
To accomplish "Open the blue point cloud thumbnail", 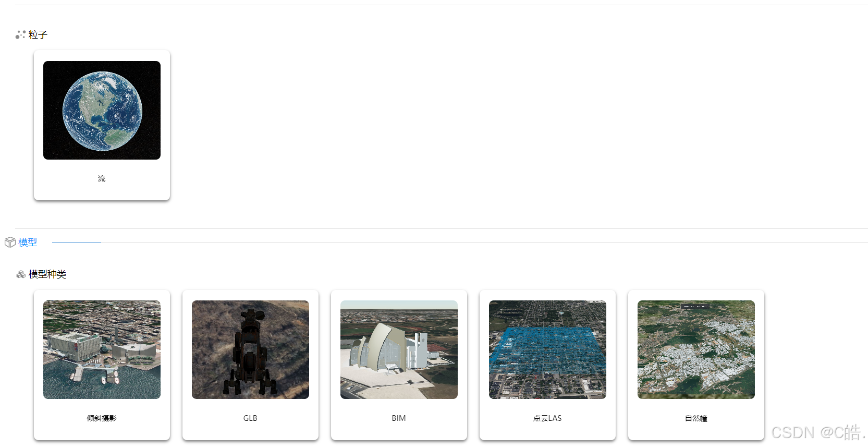I will click(x=547, y=349).
